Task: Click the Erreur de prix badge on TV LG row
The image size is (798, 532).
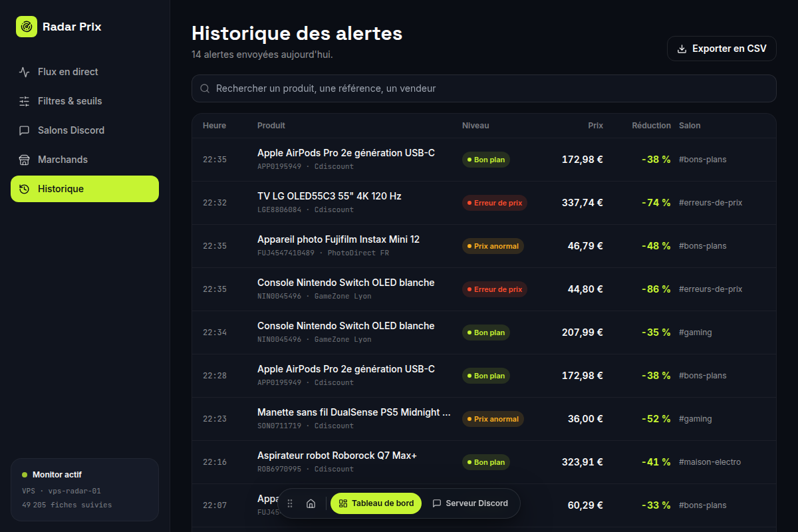Action: [x=495, y=203]
